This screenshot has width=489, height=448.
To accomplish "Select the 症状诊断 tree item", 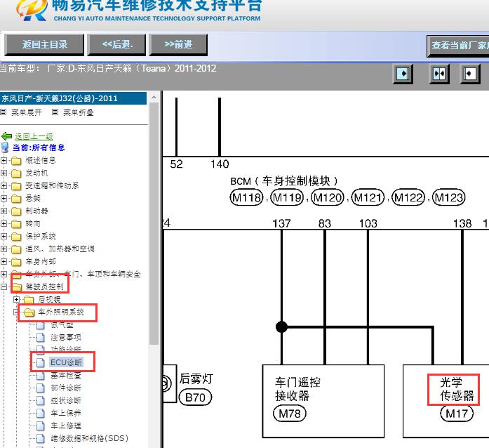I will (x=65, y=400).
